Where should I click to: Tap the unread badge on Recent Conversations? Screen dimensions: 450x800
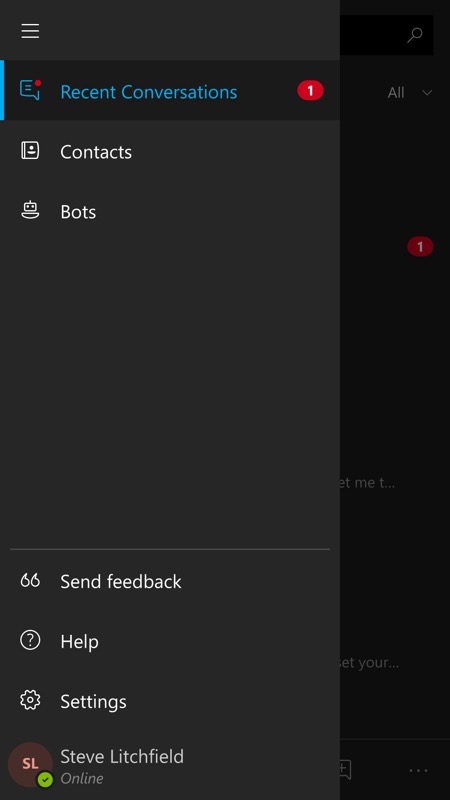310,91
